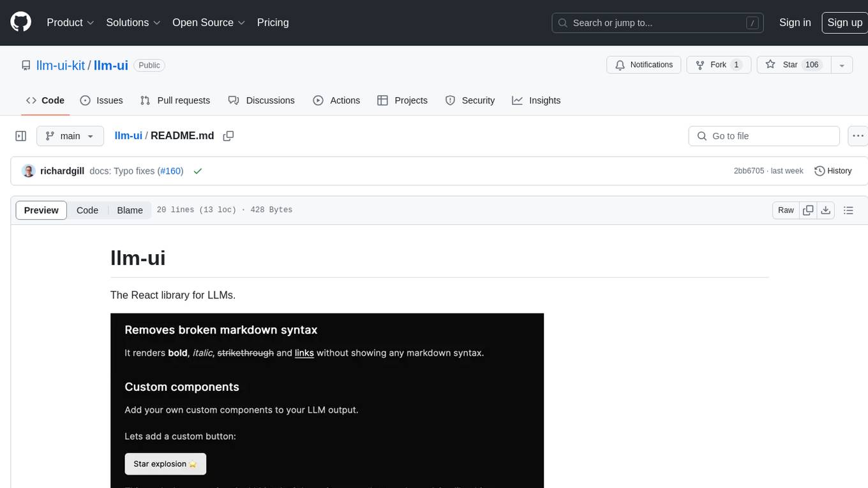Screen dimensions: 868x488
Task: Switch to the Actions tab
Action: tap(336, 100)
